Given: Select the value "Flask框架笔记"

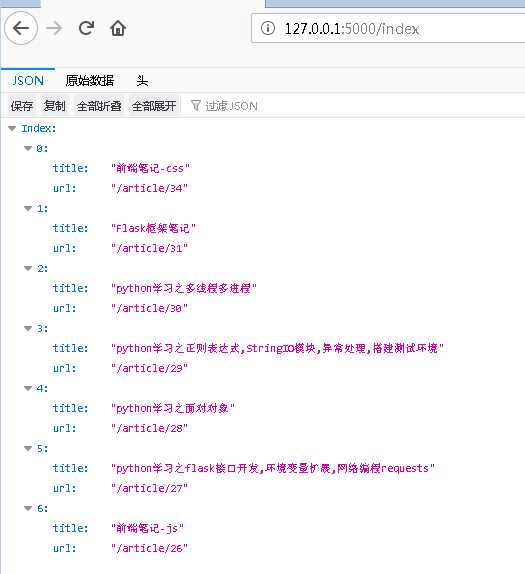Looking at the screenshot, I should pyautogui.click(x=153, y=228).
